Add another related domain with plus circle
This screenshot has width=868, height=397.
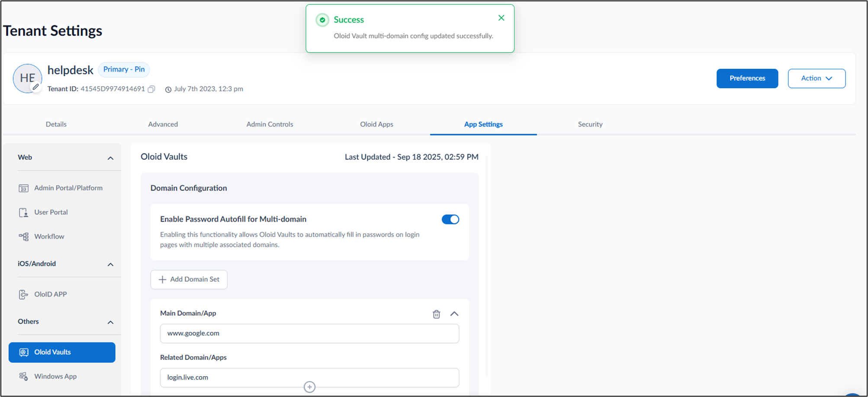(x=309, y=387)
